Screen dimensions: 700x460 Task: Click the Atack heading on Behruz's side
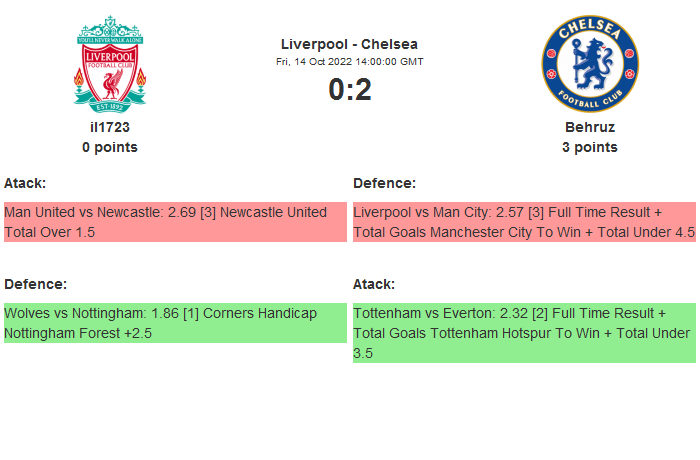(374, 284)
